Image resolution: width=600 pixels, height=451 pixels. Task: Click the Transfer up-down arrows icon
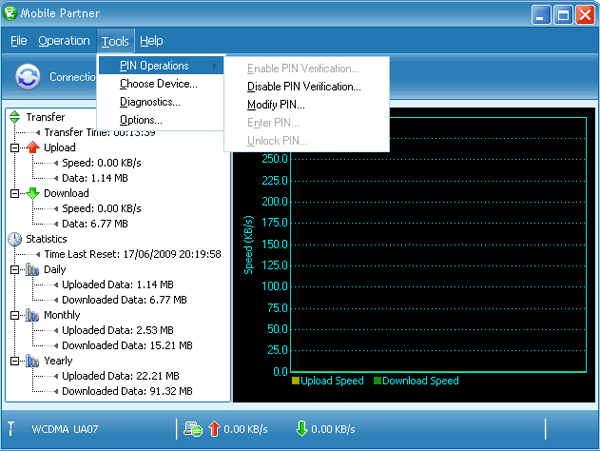pos(15,117)
